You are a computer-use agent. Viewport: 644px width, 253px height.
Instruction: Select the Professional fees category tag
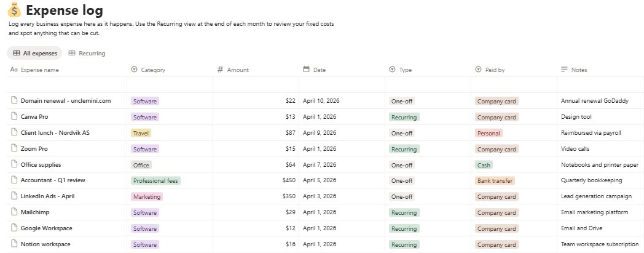coord(155,180)
